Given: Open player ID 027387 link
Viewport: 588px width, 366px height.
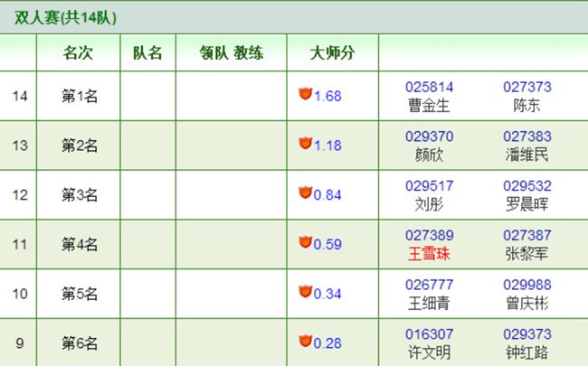Looking at the screenshot, I should 527,235.
